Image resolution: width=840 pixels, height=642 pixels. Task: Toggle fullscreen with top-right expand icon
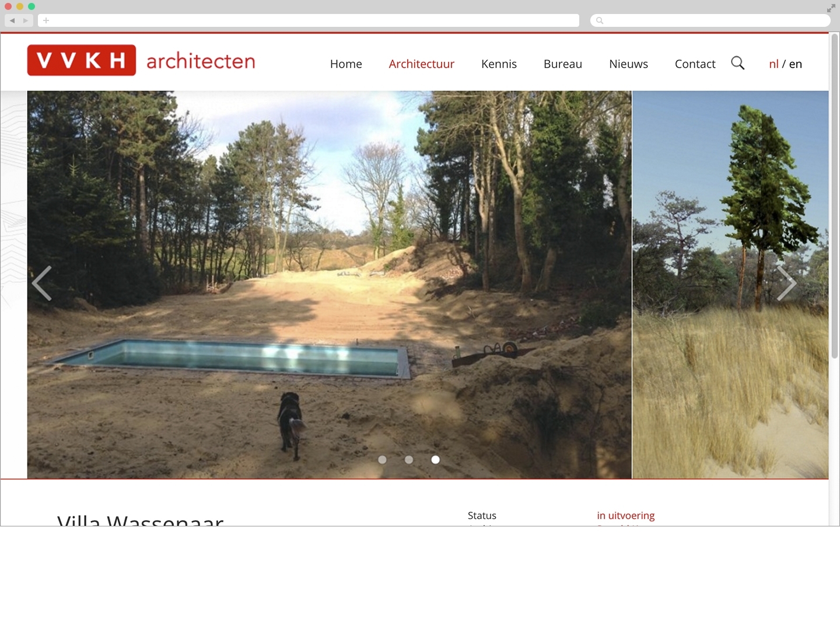tap(831, 8)
